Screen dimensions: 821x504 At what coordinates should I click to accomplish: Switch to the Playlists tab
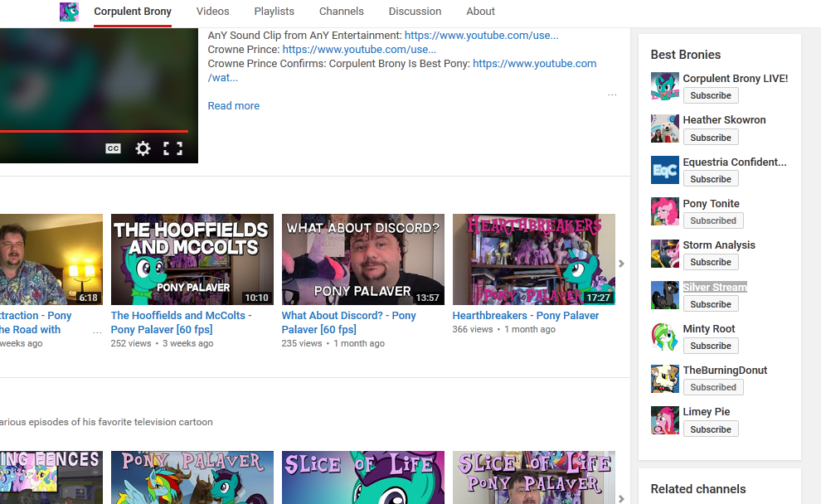click(x=274, y=12)
